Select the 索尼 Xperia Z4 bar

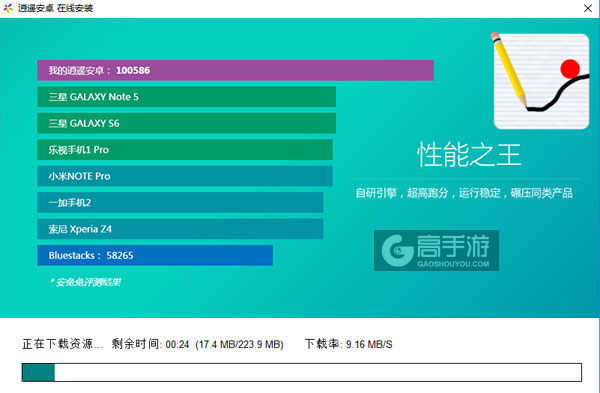(180, 229)
